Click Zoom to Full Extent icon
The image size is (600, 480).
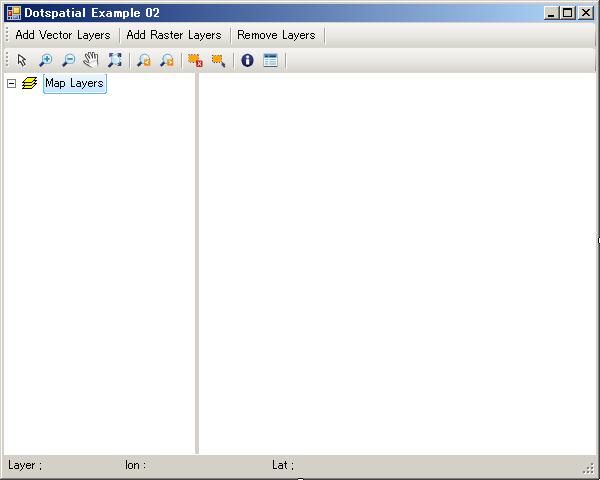click(115, 61)
